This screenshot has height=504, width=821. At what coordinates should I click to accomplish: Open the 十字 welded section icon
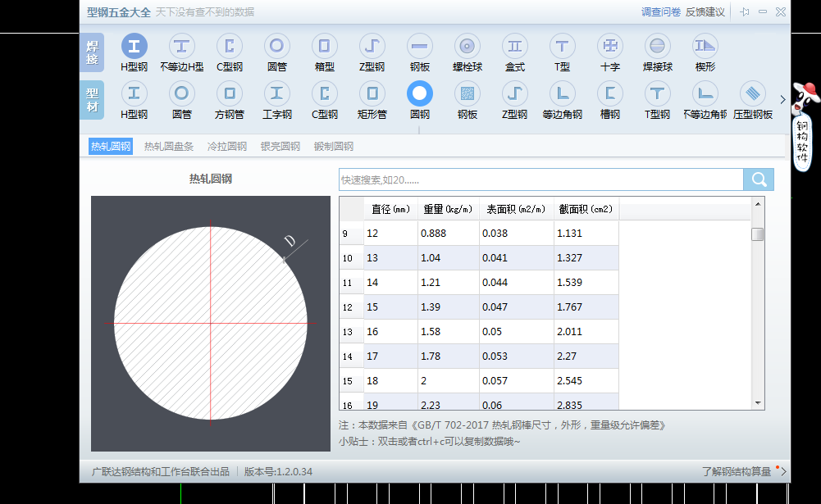pyautogui.click(x=610, y=47)
